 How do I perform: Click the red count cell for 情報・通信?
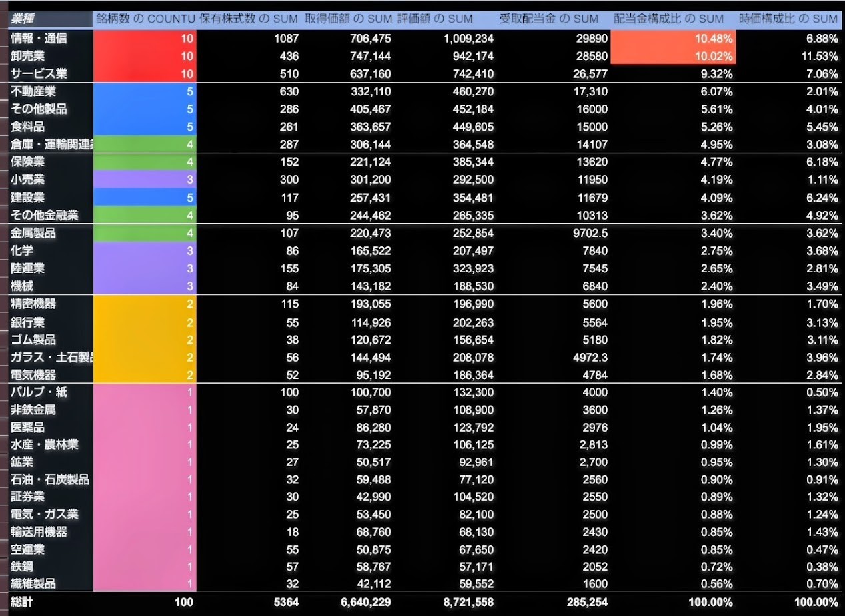(x=145, y=39)
